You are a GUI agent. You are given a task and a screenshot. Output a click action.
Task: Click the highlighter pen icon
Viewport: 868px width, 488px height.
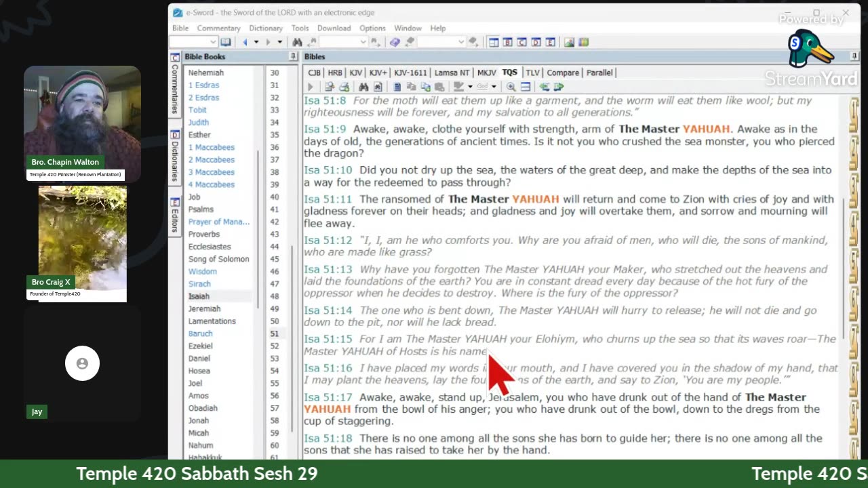click(458, 87)
